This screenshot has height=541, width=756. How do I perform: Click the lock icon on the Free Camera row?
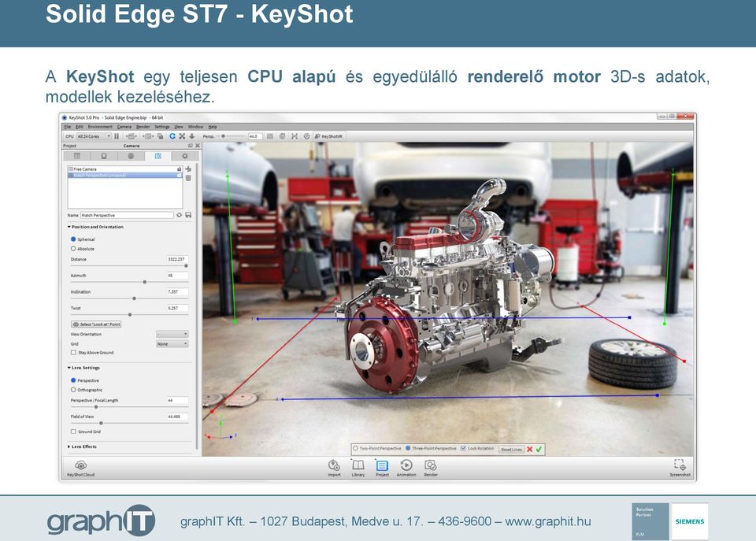coord(180,169)
